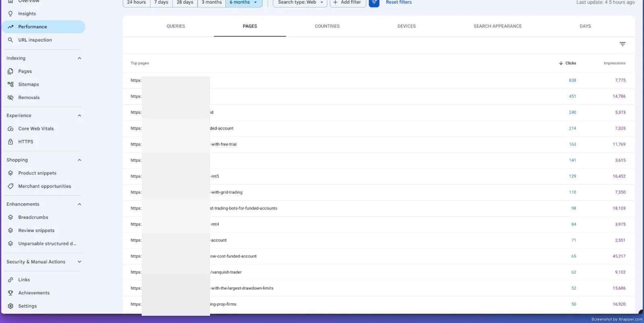Click Reset filters link
The image size is (644, 323).
(399, 2)
